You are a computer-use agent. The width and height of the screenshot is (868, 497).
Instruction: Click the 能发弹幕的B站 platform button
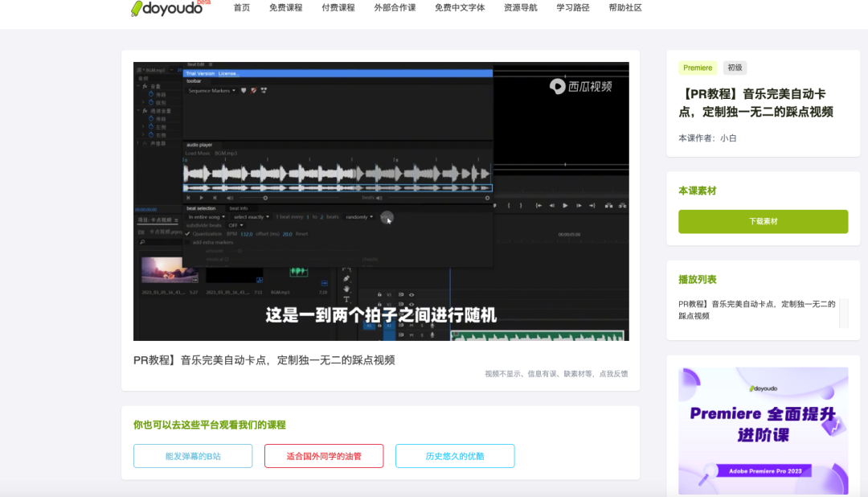click(193, 456)
